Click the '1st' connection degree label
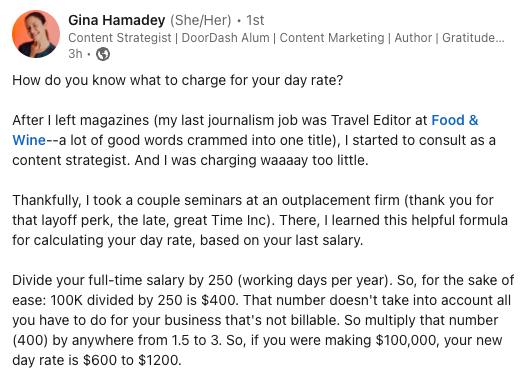The height and width of the screenshot is (375, 531). [255, 20]
